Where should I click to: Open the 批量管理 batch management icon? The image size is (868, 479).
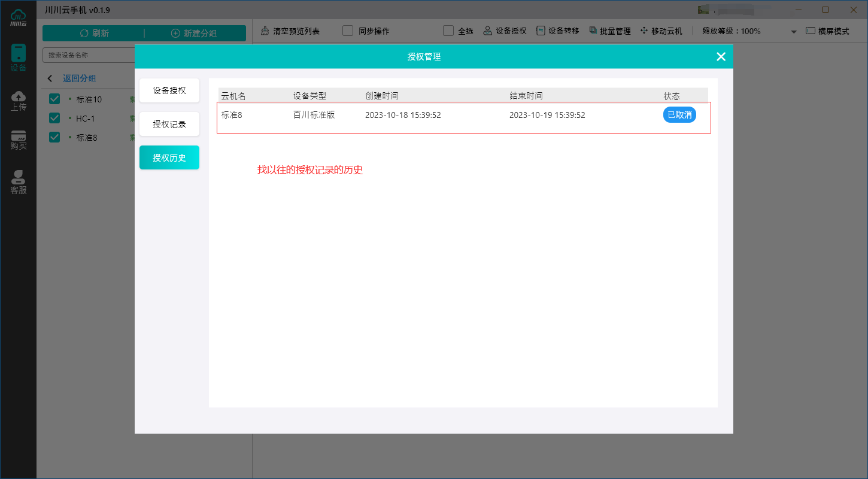(x=593, y=31)
